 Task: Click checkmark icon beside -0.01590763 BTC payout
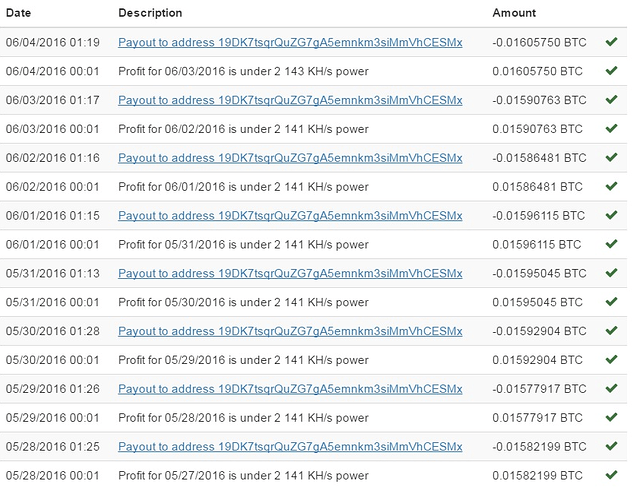click(x=611, y=99)
